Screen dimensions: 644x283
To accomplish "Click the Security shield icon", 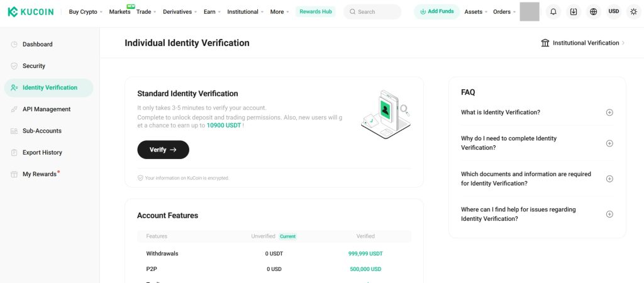I will 14,66.
